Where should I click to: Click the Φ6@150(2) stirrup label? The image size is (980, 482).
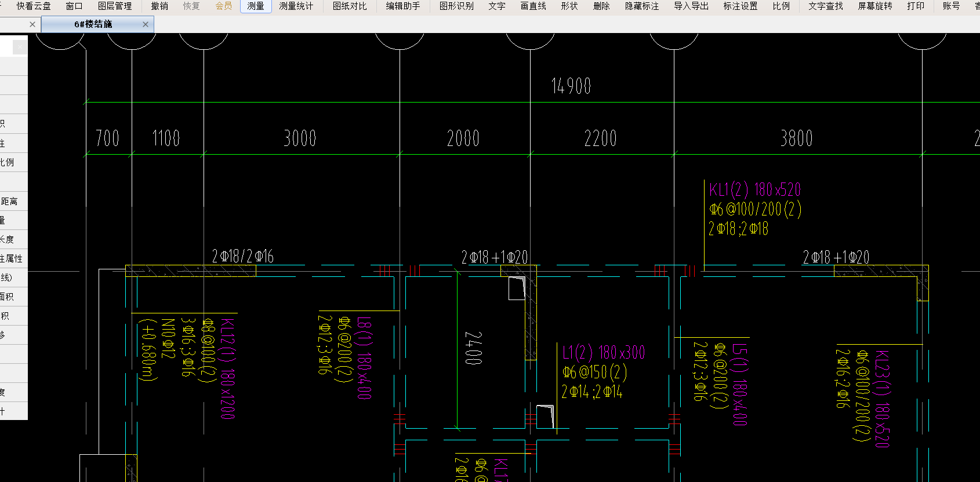[x=594, y=372]
